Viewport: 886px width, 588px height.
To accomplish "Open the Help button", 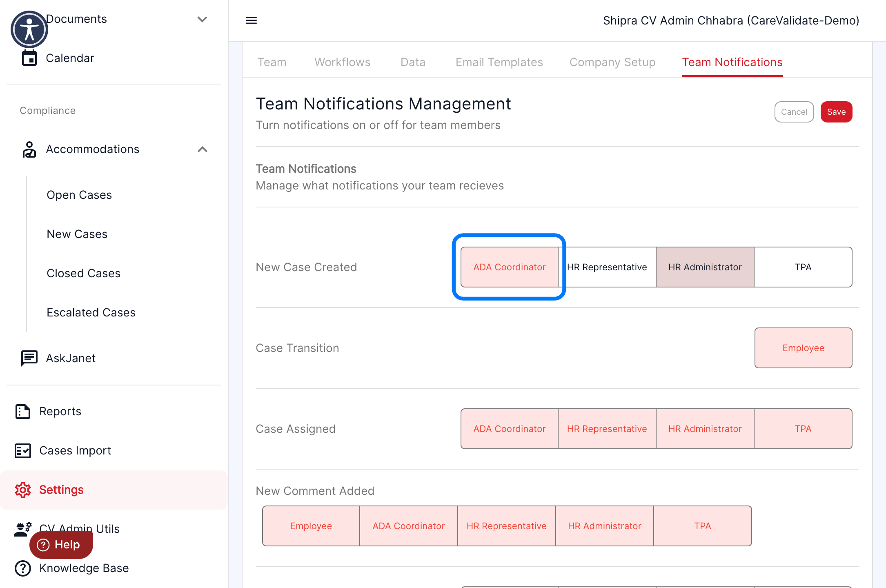I will pos(61,545).
